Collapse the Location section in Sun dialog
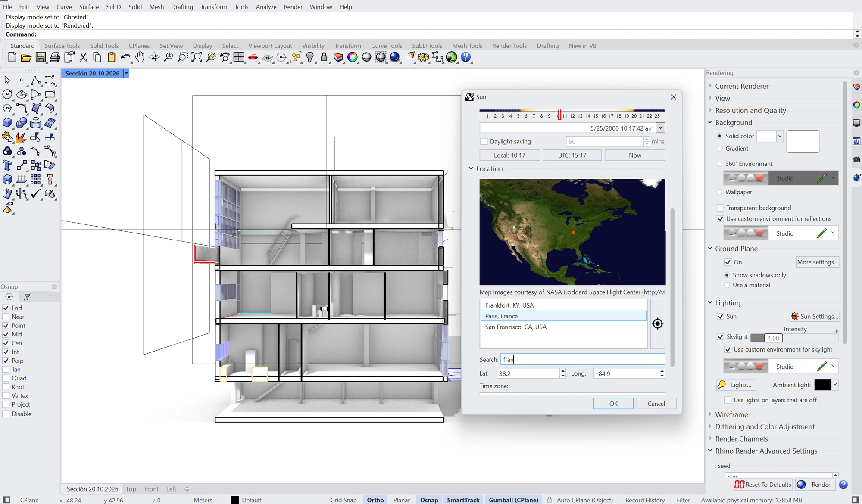This screenshot has height=504, width=862. (471, 168)
